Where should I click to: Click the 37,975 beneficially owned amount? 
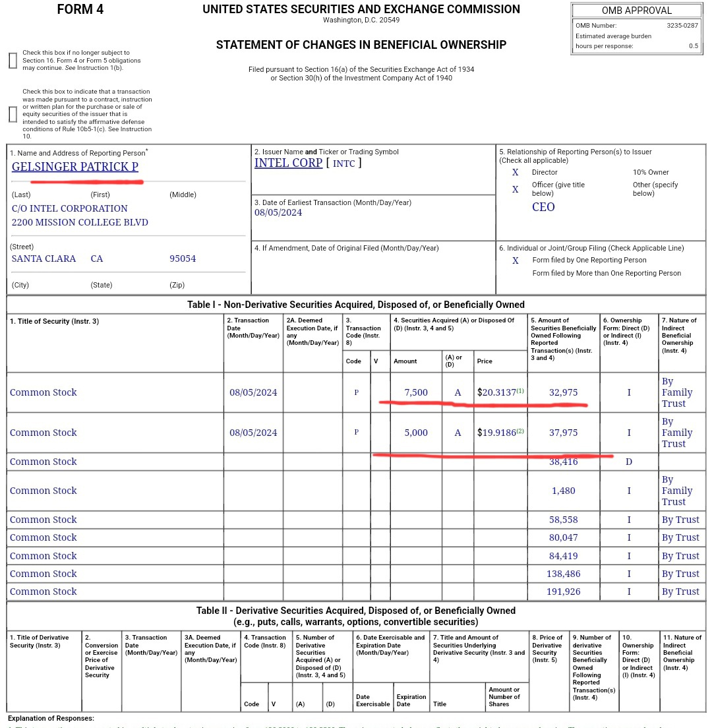click(x=564, y=433)
